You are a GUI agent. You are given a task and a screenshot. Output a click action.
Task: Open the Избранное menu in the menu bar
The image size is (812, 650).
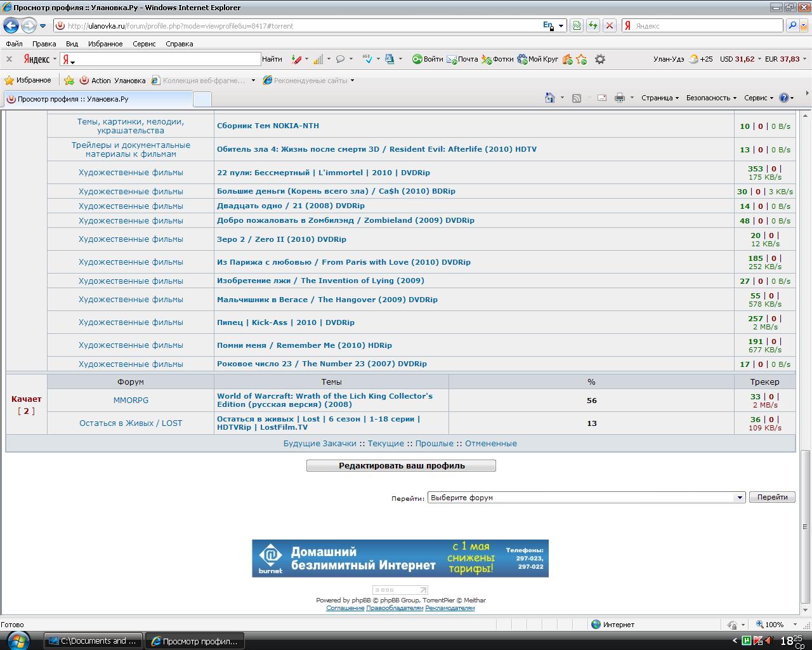point(105,44)
